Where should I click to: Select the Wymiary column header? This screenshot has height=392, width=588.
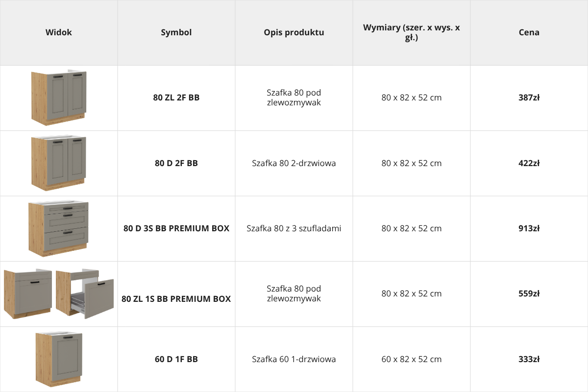coord(412,32)
